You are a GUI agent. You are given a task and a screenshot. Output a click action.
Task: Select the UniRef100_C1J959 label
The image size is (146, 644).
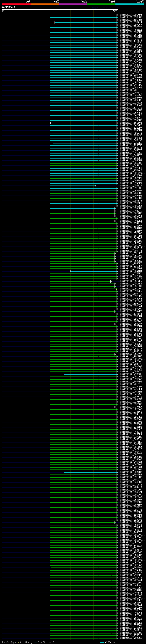131,80
